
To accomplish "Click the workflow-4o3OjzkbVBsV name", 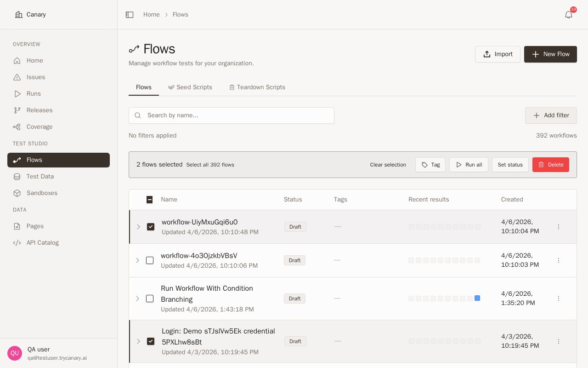I will (199, 256).
